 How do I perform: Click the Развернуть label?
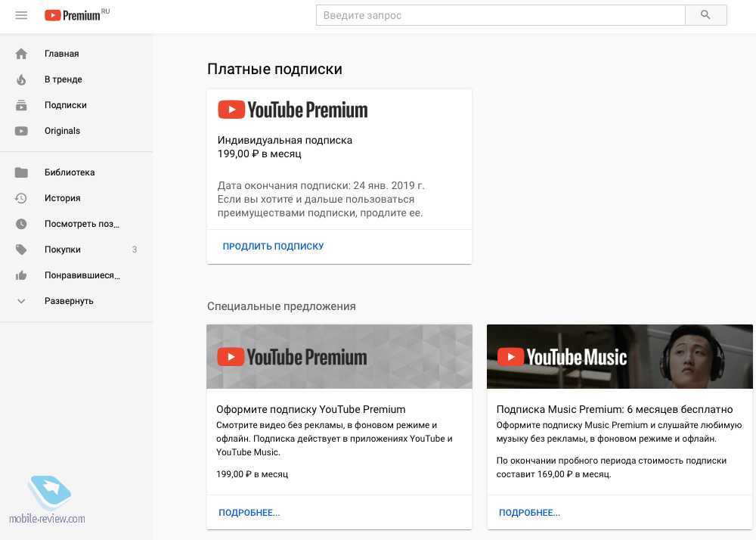pos(69,301)
